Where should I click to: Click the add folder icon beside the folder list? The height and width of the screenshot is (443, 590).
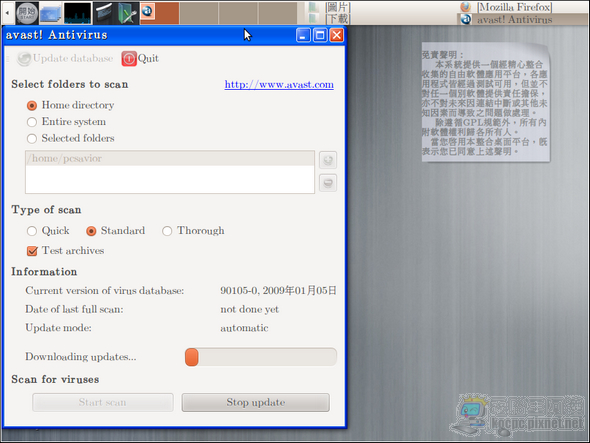[x=328, y=160]
